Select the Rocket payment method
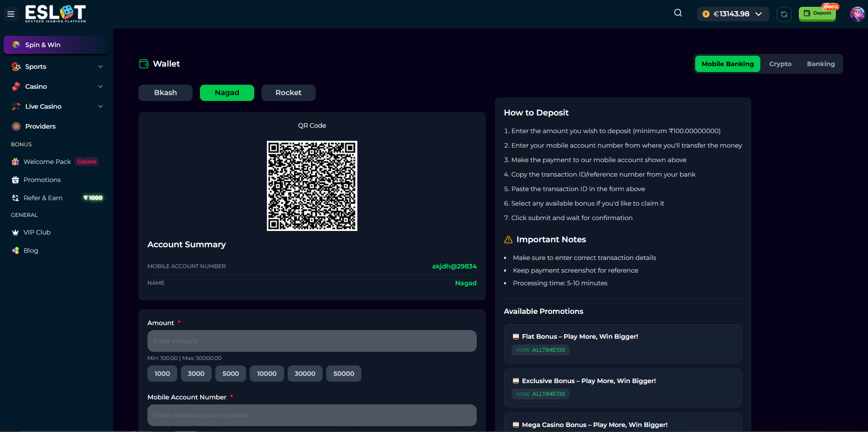Viewport: 868px width, 432px height. pos(289,93)
